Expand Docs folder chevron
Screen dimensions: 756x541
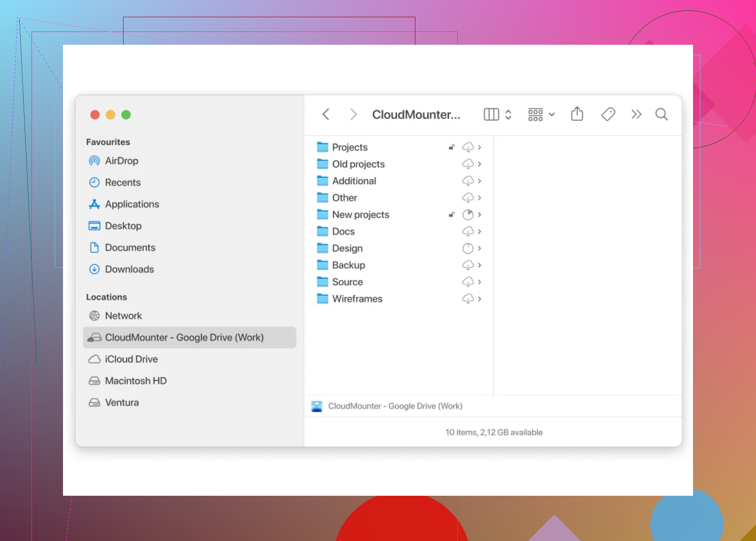[479, 231]
